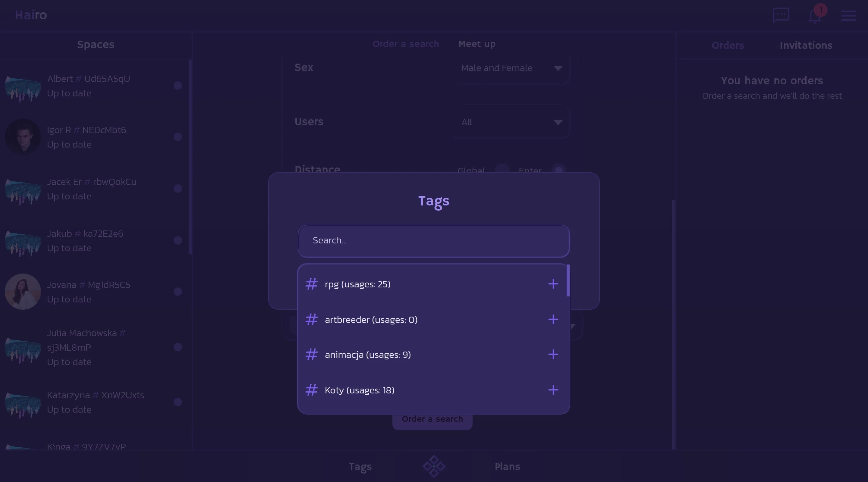This screenshot has width=868, height=482.
Task: Add the rpg tag with plus icon
Action: point(553,284)
